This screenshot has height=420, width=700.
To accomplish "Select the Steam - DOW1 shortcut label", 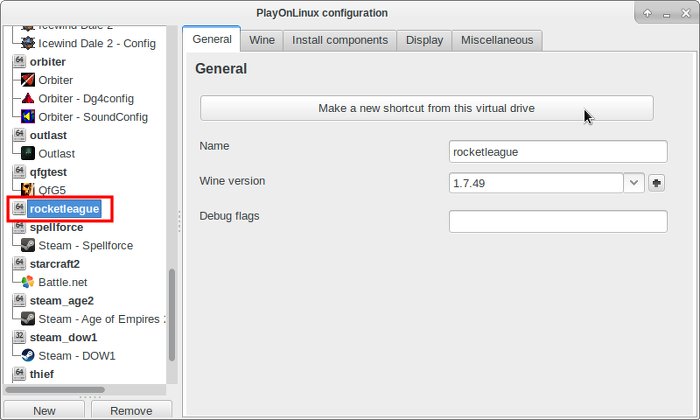I will pyautogui.click(x=77, y=356).
